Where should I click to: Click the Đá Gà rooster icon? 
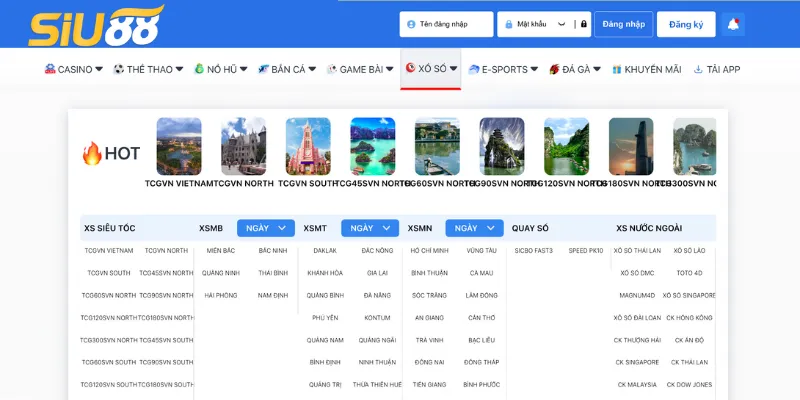[x=555, y=69]
